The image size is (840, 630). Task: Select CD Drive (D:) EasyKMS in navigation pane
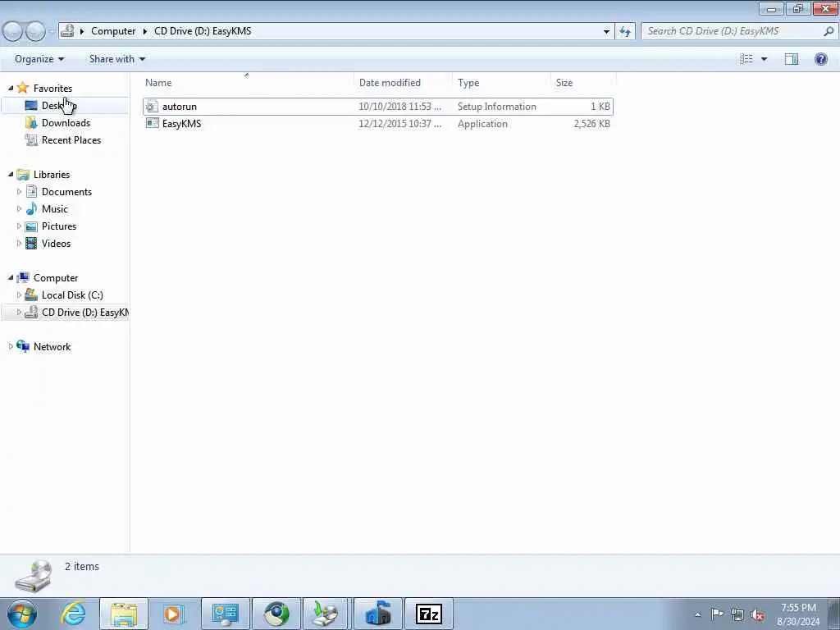[x=84, y=313]
